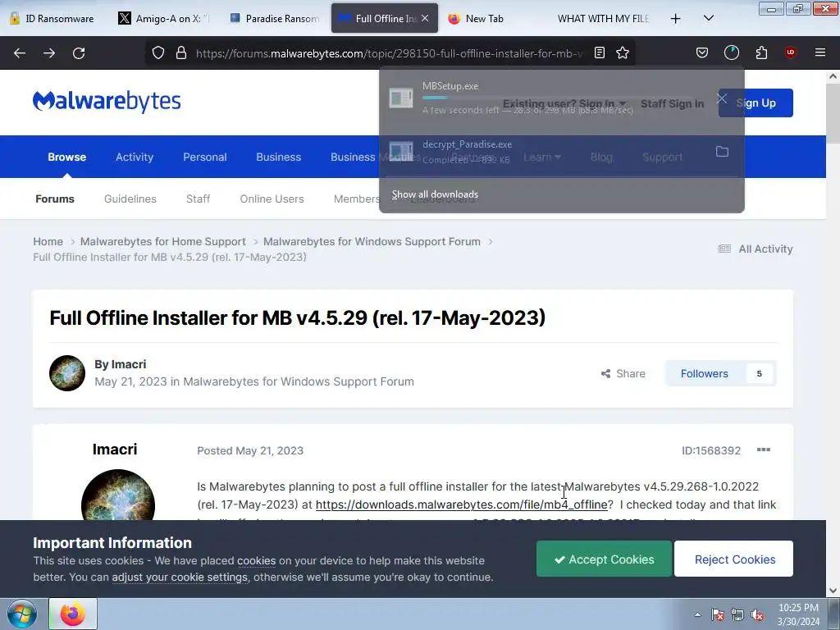Open topic options ellipsis on Imacri's post
Image resolution: width=840 pixels, height=630 pixels.
pos(764,450)
